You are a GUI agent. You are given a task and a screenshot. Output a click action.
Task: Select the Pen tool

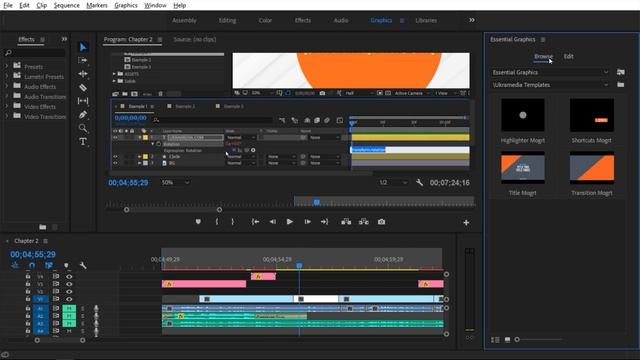[x=83, y=115]
